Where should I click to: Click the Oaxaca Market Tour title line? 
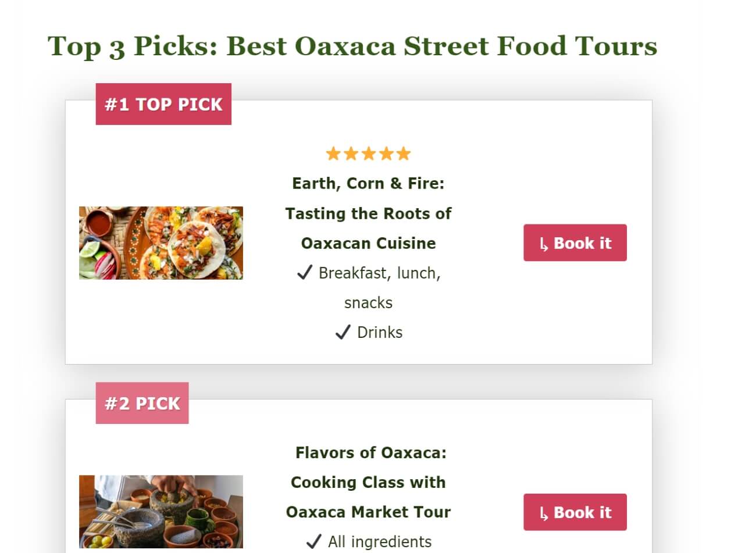click(x=368, y=512)
